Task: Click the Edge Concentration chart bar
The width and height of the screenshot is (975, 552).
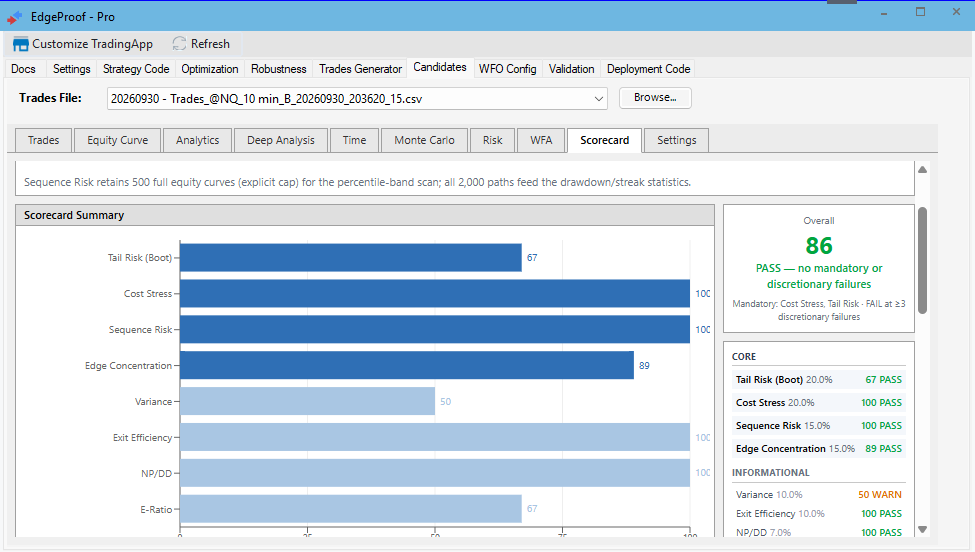Action: pyautogui.click(x=407, y=366)
